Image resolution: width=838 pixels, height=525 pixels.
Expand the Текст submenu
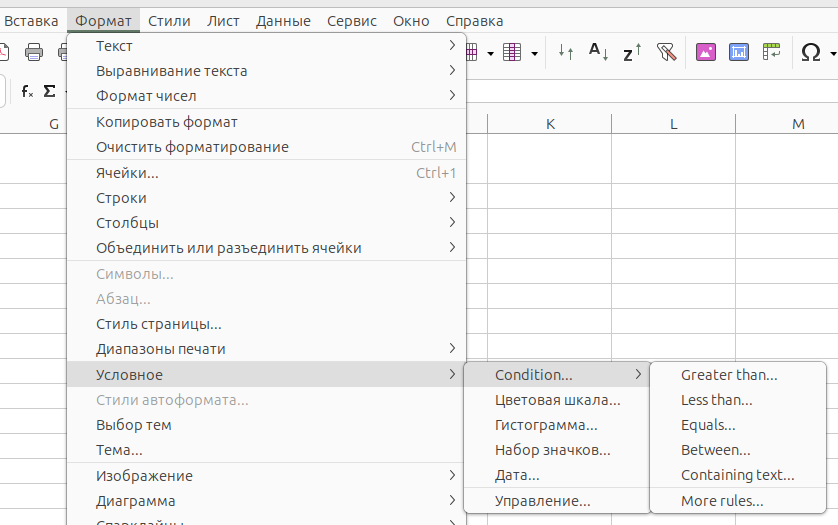click(x=267, y=46)
